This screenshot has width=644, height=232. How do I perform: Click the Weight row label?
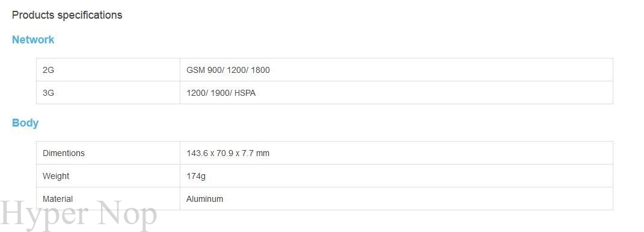56,176
